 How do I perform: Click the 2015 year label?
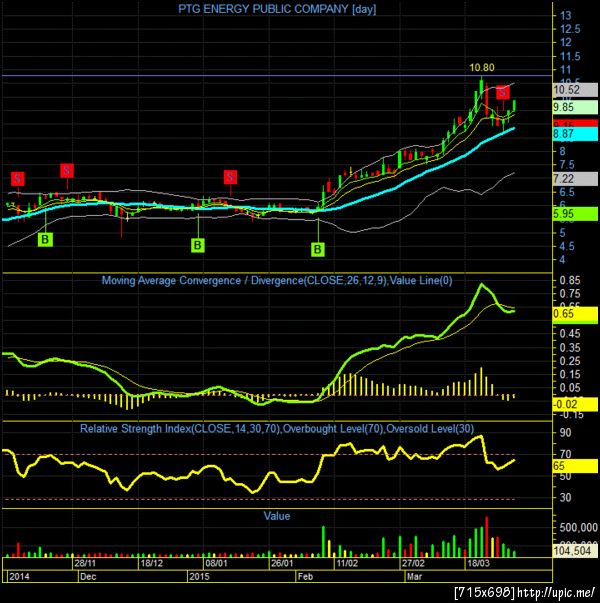(x=199, y=576)
